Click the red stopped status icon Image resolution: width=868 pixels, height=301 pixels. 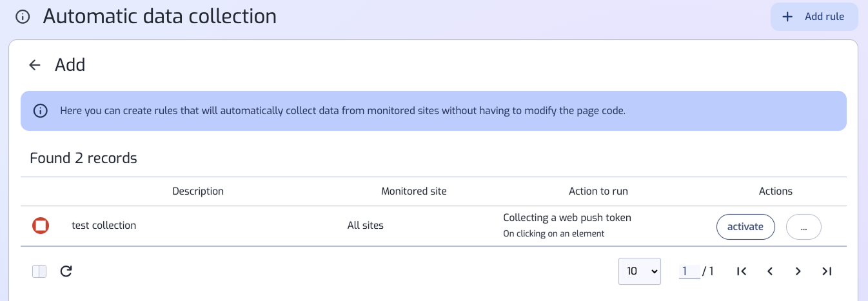coord(41,226)
